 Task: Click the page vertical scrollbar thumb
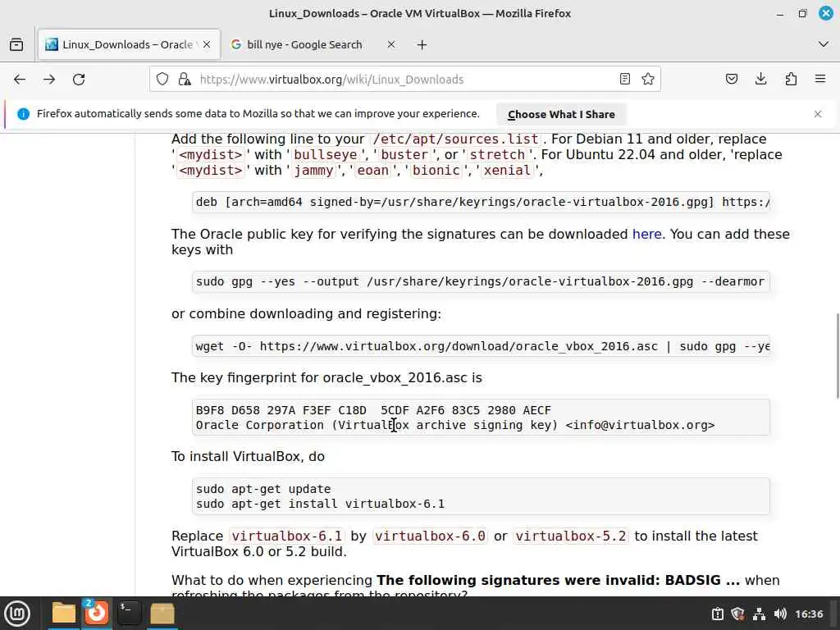pos(838,356)
